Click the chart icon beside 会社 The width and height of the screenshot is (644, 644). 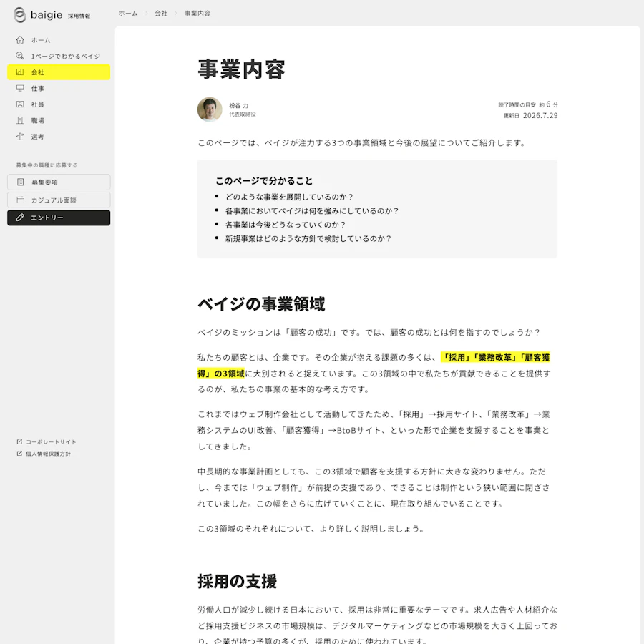[20, 72]
